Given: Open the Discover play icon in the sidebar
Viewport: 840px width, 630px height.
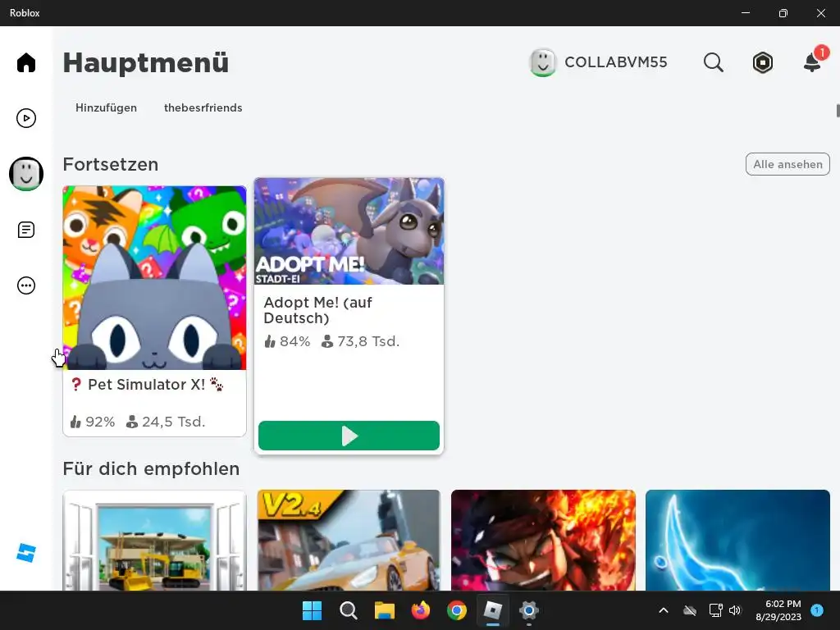Looking at the screenshot, I should coord(25,118).
